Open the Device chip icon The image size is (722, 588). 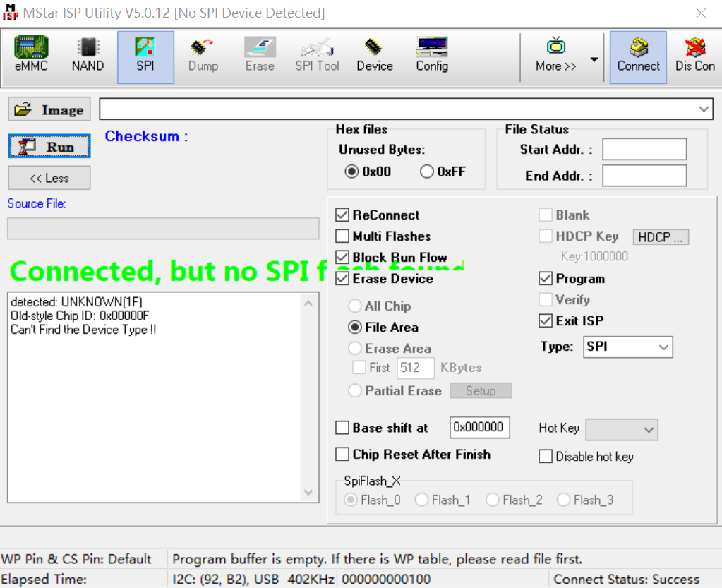[x=374, y=56]
